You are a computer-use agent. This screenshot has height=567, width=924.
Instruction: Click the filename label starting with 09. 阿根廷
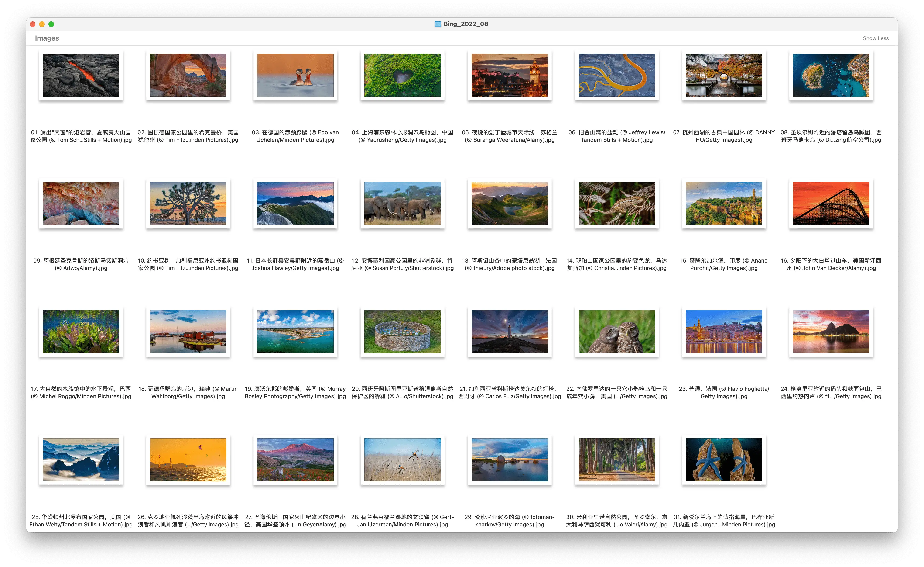(81, 264)
